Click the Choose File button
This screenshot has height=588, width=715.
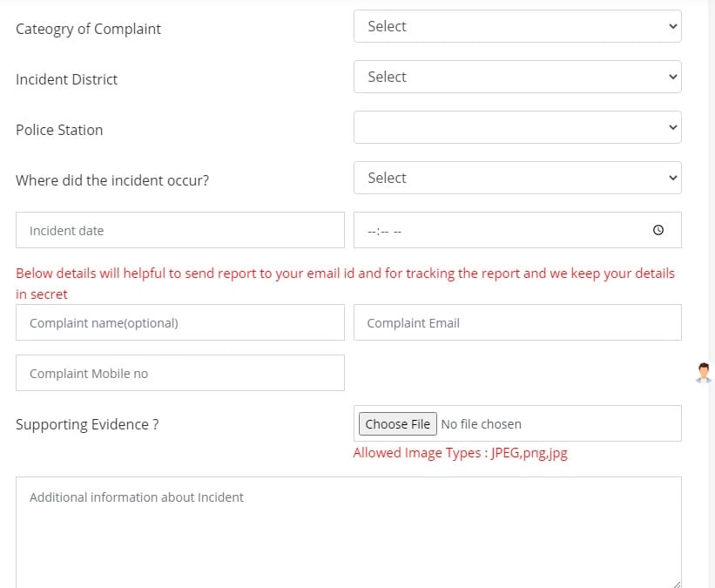coord(398,424)
